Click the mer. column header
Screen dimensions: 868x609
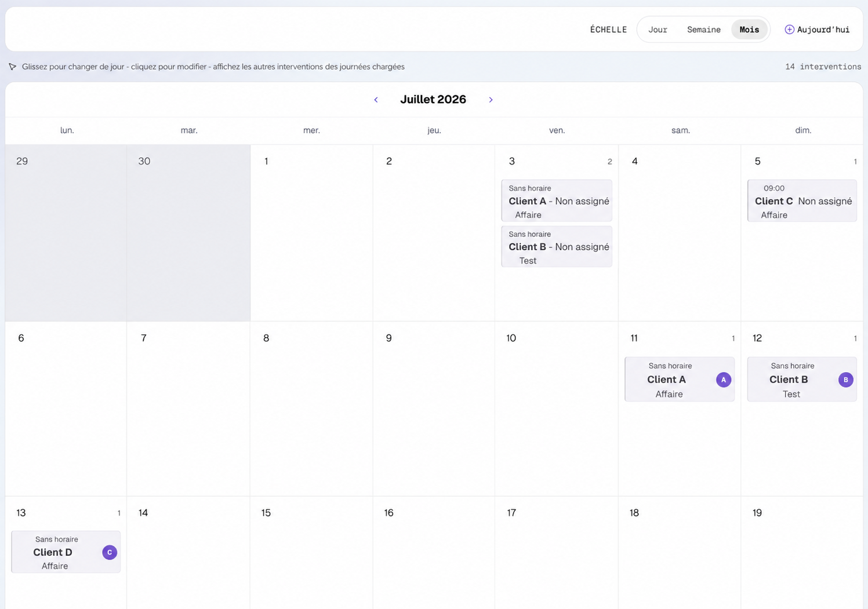(311, 130)
